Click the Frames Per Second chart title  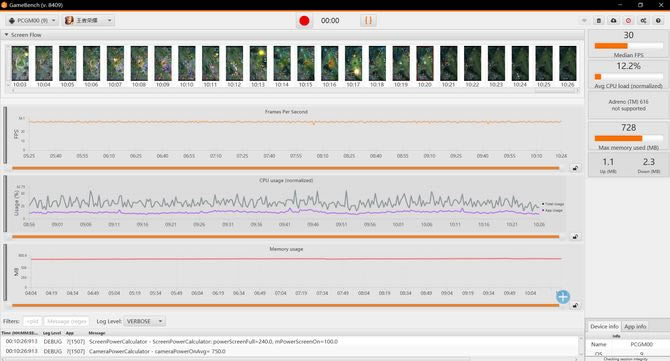286,112
